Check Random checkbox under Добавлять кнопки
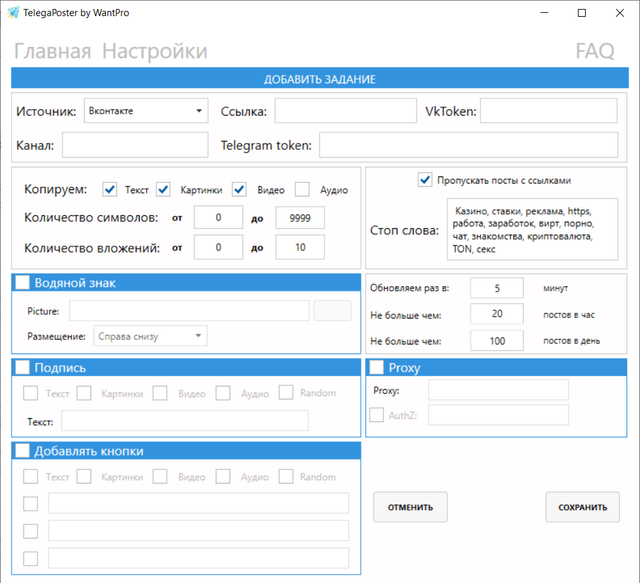The height and width of the screenshot is (583, 640). point(286,476)
